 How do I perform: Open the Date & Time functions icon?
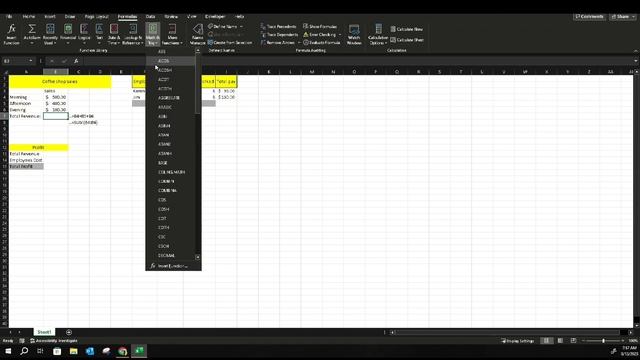[114, 34]
